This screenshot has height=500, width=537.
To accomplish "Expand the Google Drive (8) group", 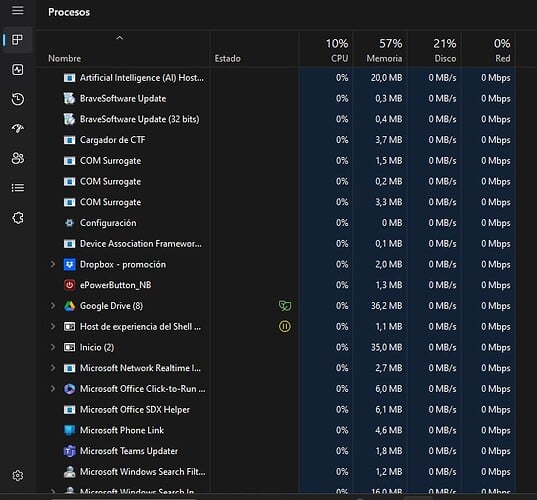I will (53, 306).
